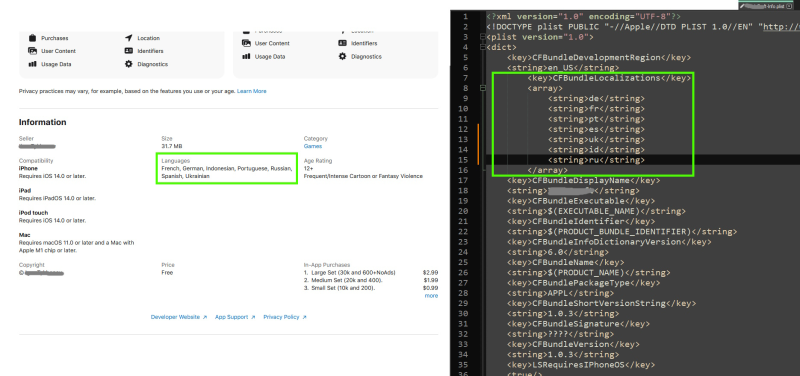
Task: Click the string 'de' line in the editor
Action: [x=596, y=98]
